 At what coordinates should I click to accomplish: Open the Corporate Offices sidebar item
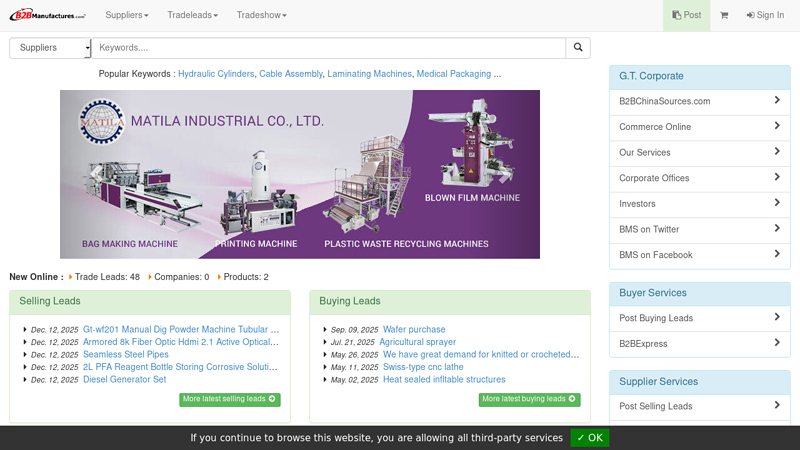[699, 178]
